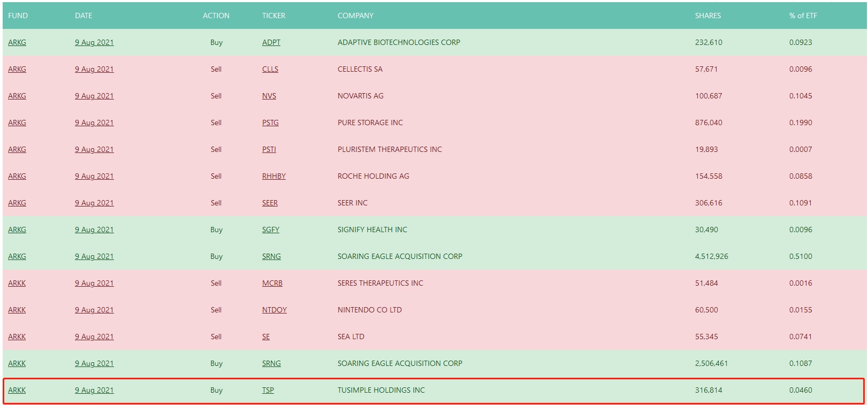
Task: Click the ARKG fund link in the ADPT row
Action: click(x=17, y=42)
